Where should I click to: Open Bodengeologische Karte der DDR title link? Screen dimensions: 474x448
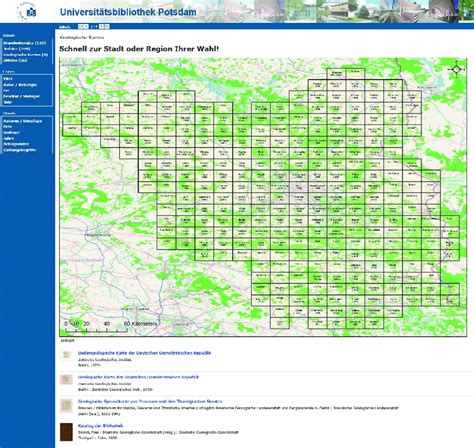(144, 353)
